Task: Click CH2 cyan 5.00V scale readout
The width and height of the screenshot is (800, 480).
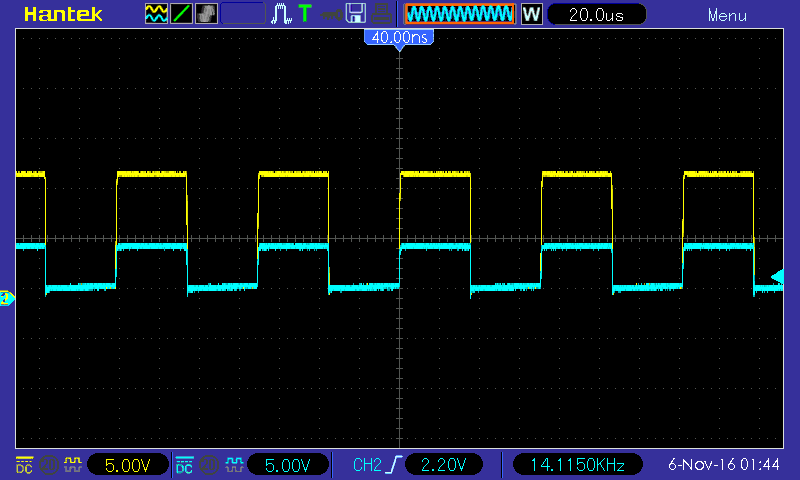Action: tap(287, 465)
